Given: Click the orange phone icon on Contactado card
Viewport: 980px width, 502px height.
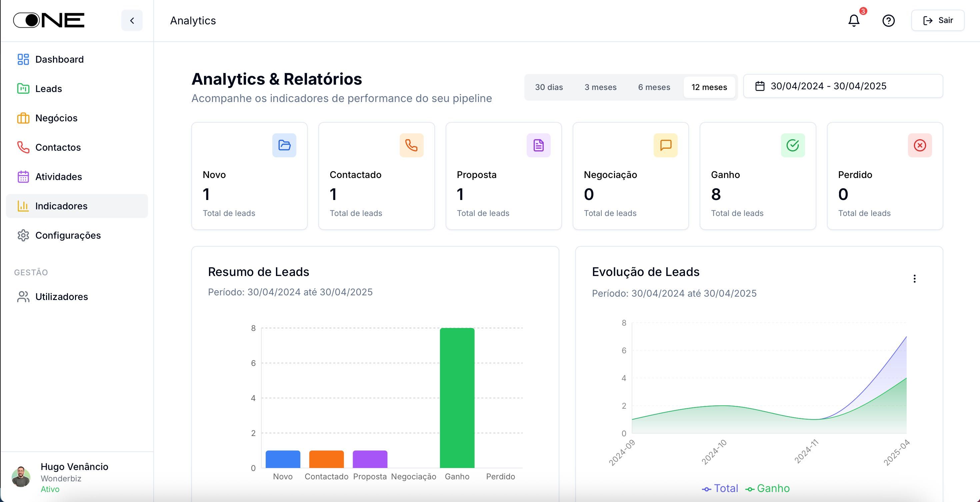Looking at the screenshot, I should pos(411,145).
